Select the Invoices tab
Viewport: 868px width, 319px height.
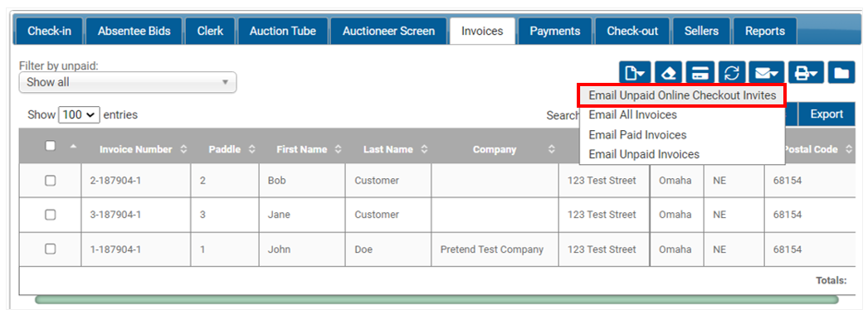[x=482, y=31]
